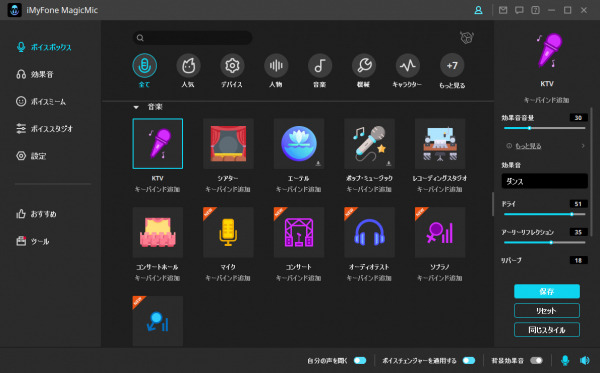The height and width of the screenshot is (373, 600).
Task: Click the microphone icon in bottom bar
Action: [x=565, y=360]
